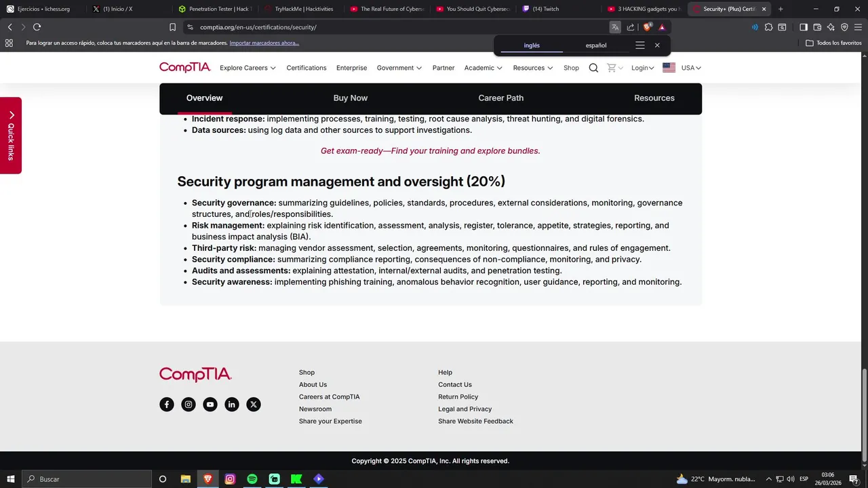The height and width of the screenshot is (488, 868).
Task: Expand the Government dropdown menu
Action: tap(399, 68)
